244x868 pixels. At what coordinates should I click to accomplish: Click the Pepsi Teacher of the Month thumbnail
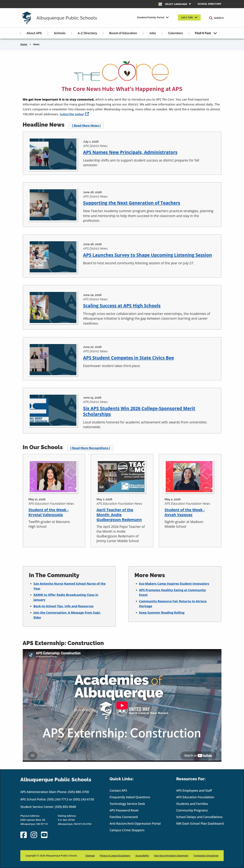click(x=121, y=477)
